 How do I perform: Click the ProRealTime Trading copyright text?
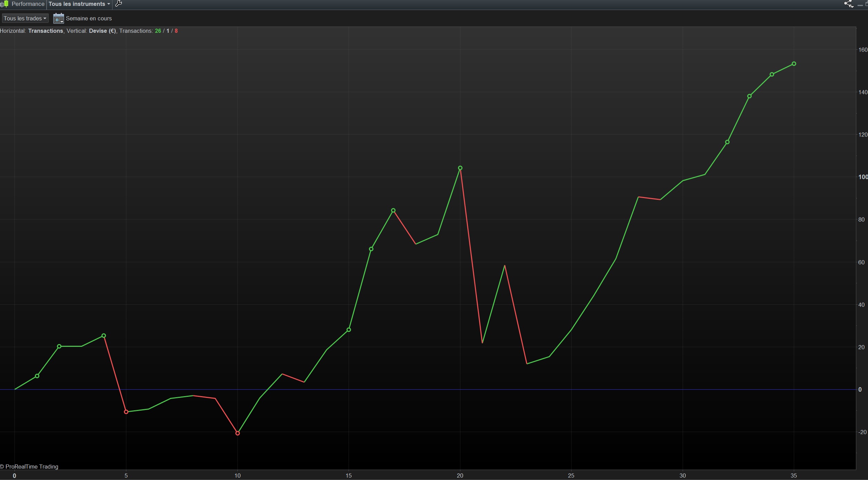coord(29,467)
